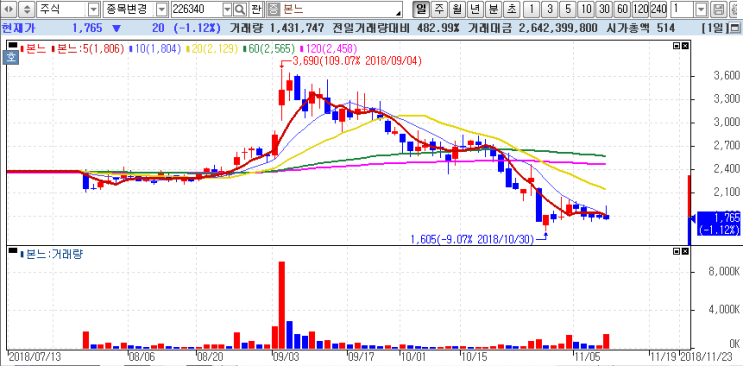Viewport: 743px width, 366px height.
Task: Click the second pane icon of price chart
Action: 684,46
